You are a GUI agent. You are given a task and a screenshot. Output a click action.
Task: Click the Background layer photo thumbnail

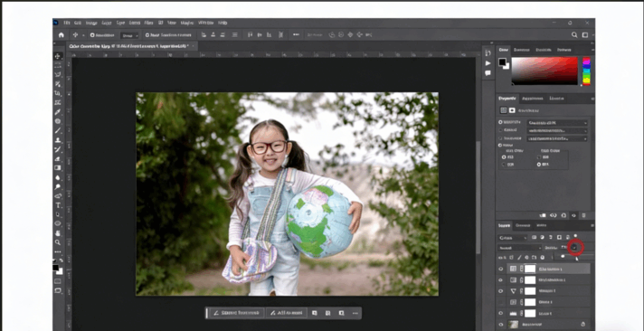513,324
